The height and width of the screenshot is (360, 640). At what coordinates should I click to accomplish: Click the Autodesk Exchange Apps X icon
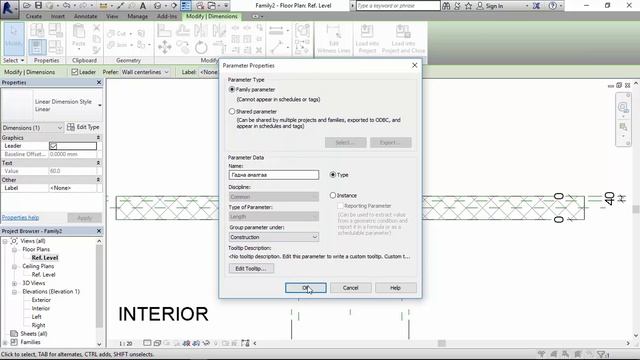pos(536,6)
